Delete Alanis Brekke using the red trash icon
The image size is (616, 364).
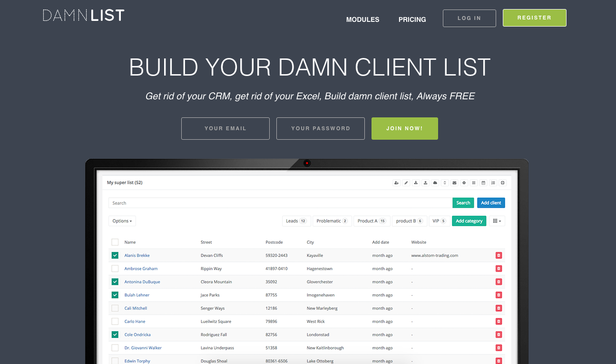click(499, 255)
